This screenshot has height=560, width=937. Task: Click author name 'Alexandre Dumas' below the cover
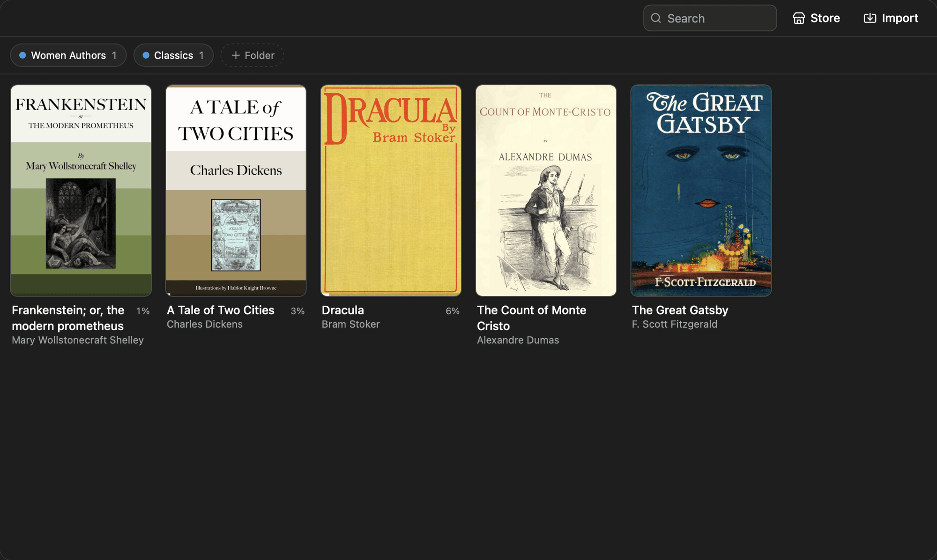(518, 340)
